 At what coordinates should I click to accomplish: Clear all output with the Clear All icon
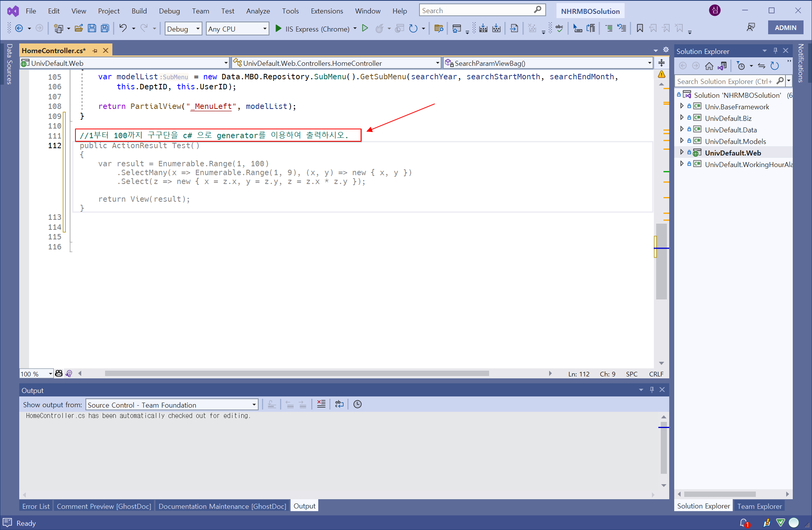[321, 404]
